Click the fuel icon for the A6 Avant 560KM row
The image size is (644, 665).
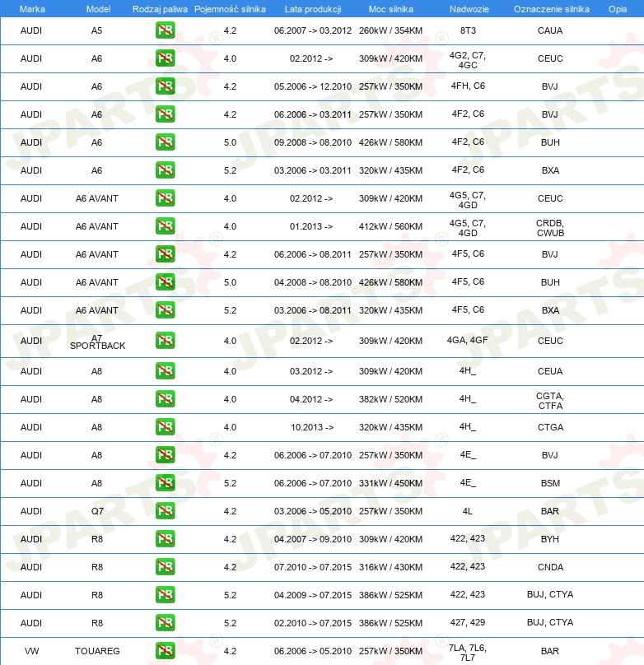pos(165,226)
